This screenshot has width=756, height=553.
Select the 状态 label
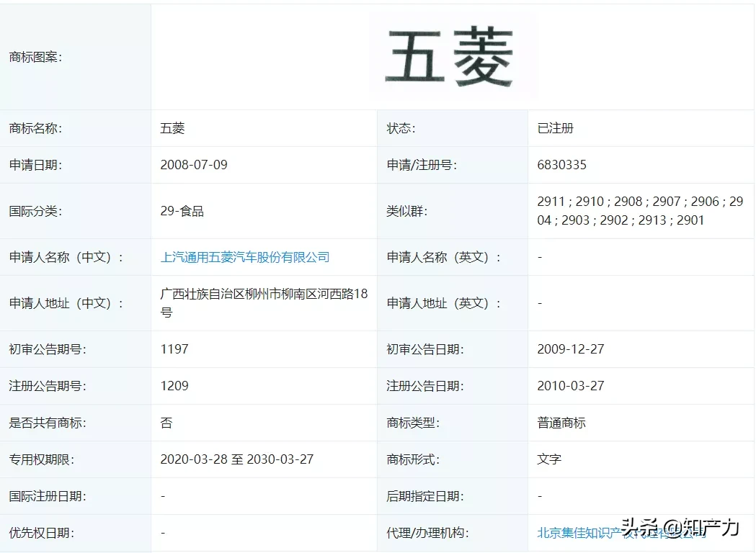tap(401, 128)
